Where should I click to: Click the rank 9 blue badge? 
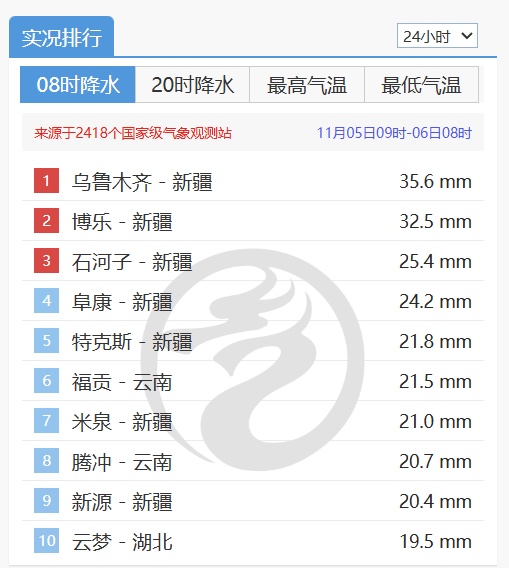coord(46,501)
